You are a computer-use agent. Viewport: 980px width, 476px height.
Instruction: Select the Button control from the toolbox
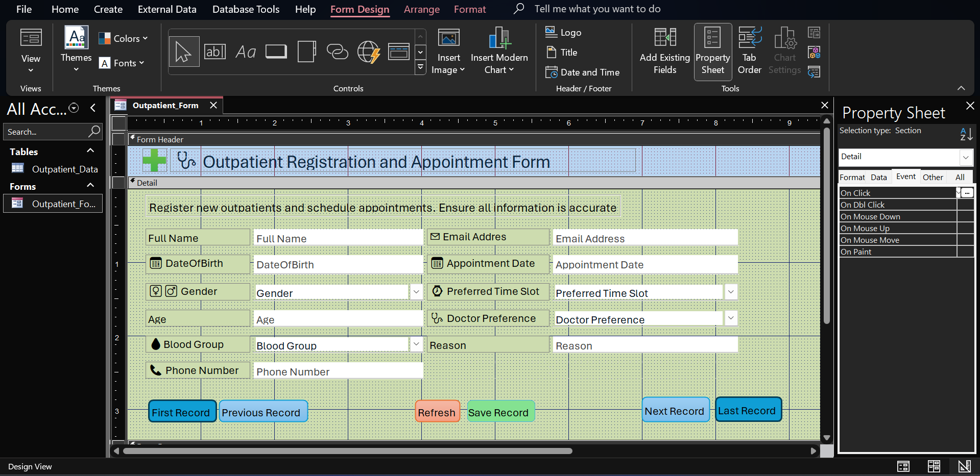[276, 51]
